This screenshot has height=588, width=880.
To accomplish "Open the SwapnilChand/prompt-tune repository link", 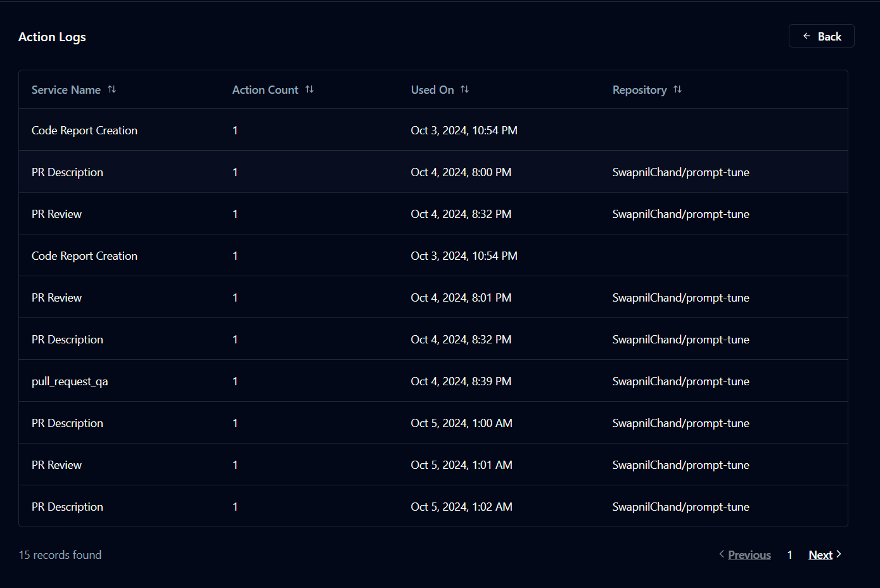I will [680, 172].
